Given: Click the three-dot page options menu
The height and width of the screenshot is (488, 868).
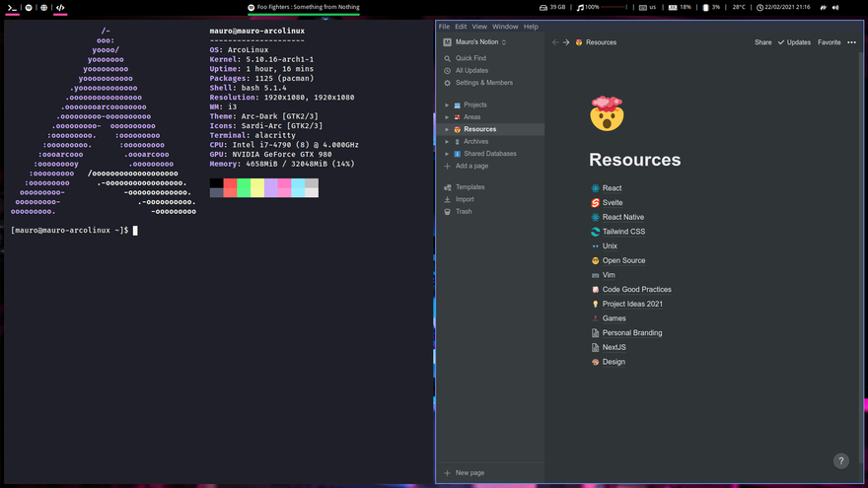Looking at the screenshot, I should coord(851,42).
